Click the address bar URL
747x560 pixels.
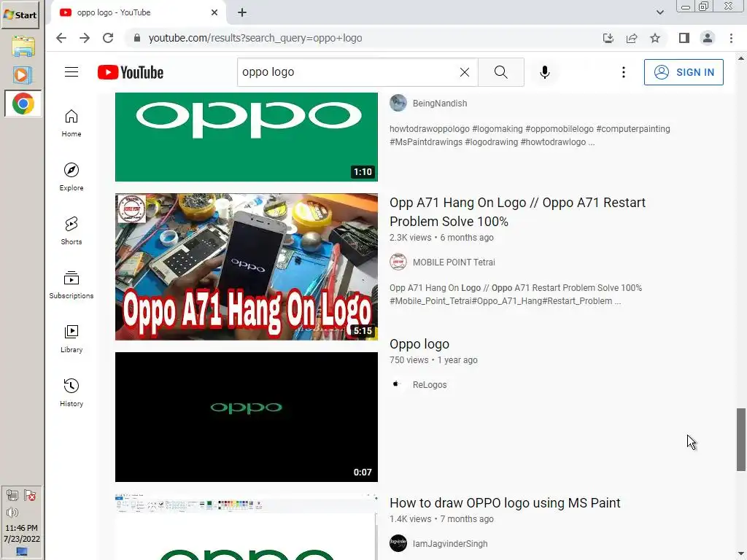[x=255, y=38]
